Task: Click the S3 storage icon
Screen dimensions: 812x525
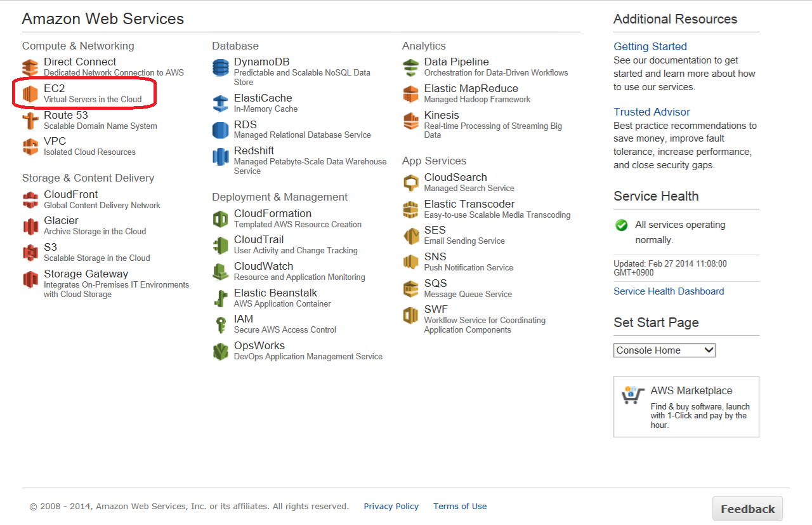Action: tap(30, 253)
